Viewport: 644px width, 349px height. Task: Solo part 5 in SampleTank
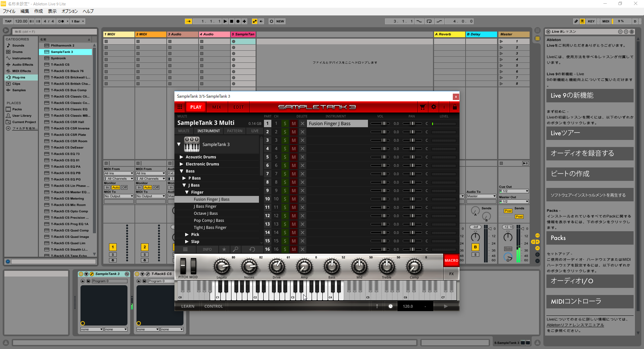point(285,157)
